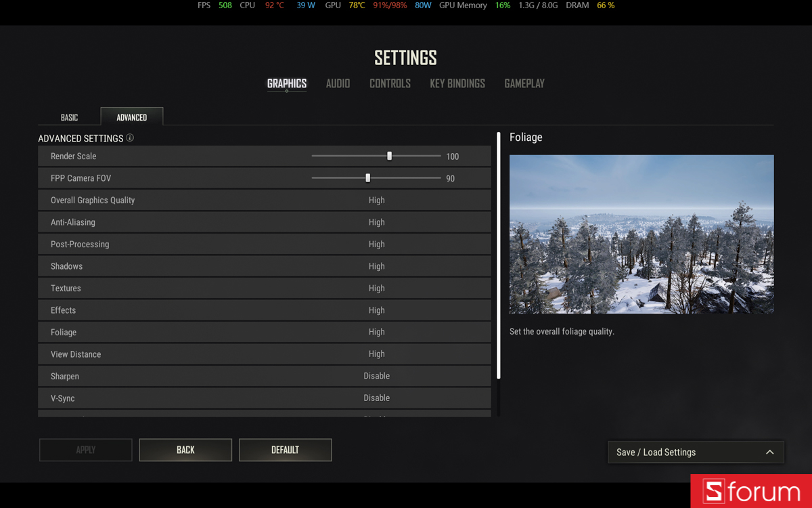The height and width of the screenshot is (508, 812).
Task: Click the Render Scale label
Action: pyautogui.click(x=74, y=156)
